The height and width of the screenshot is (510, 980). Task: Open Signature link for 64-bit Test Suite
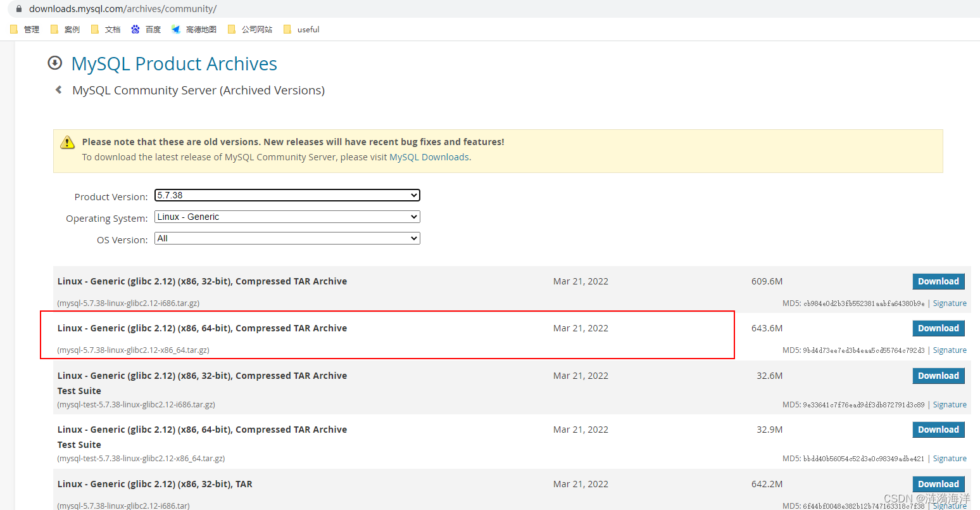[950, 459]
